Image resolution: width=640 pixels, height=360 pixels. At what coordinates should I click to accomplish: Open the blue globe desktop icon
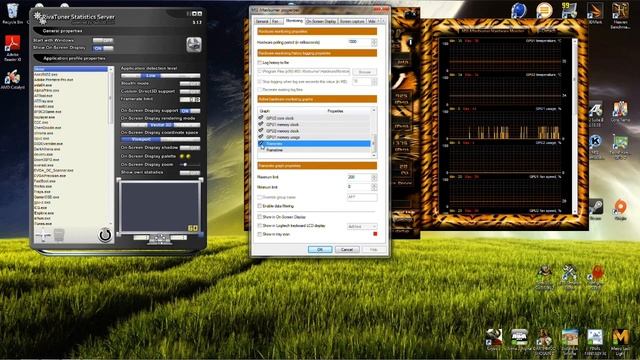pos(518,11)
